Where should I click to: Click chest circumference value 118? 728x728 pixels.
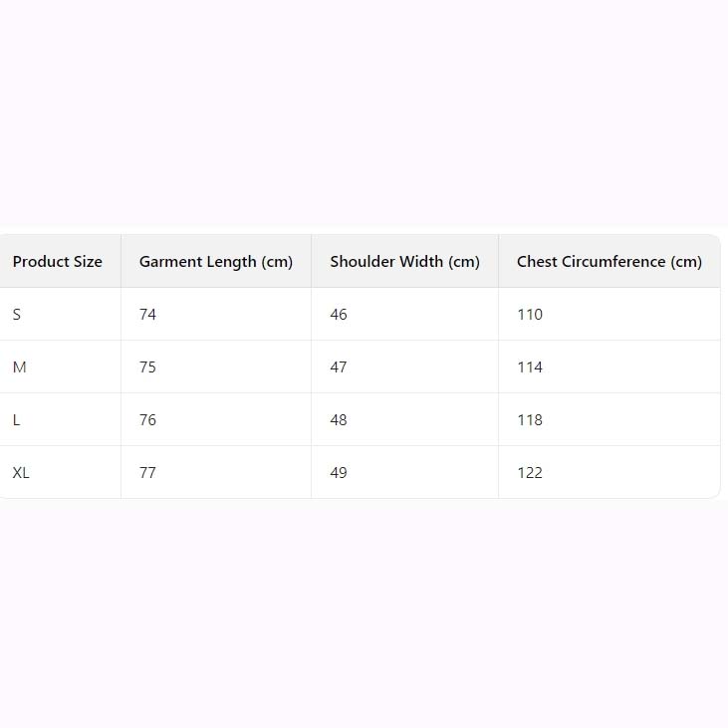(x=530, y=420)
